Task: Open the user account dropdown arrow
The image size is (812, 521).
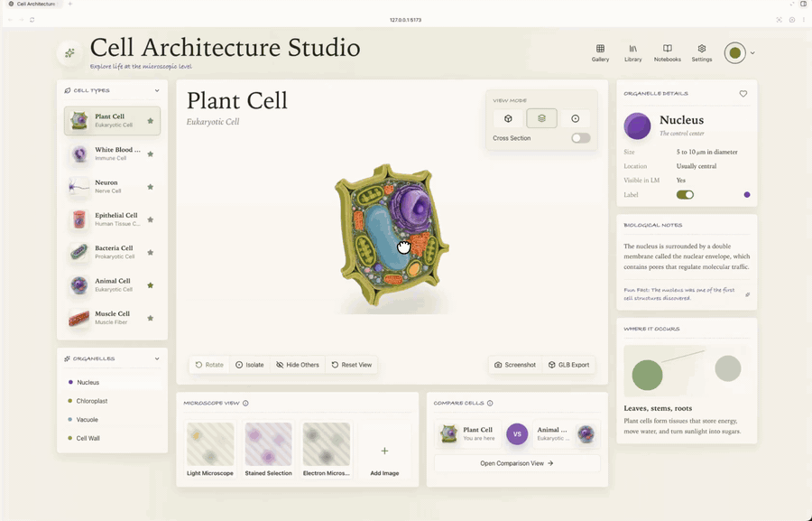Action: coord(752,53)
